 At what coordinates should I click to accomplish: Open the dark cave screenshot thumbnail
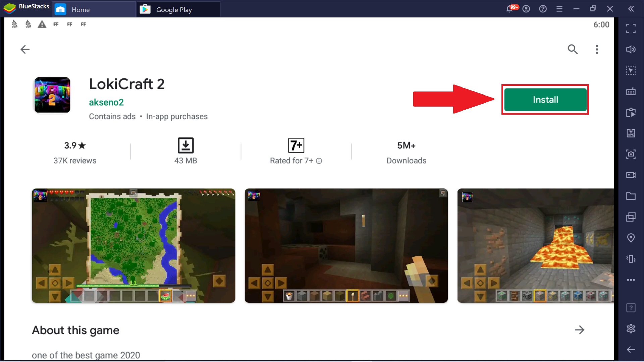click(x=346, y=246)
